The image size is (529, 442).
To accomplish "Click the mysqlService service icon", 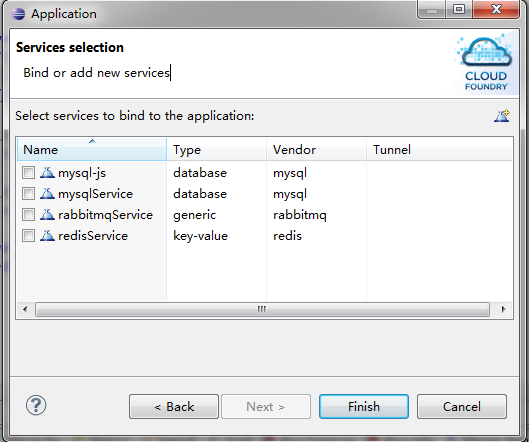I will click(47, 194).
